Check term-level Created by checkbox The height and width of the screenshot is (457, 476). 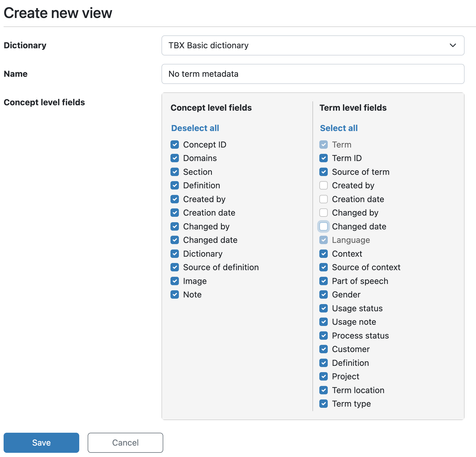[324, 185]
